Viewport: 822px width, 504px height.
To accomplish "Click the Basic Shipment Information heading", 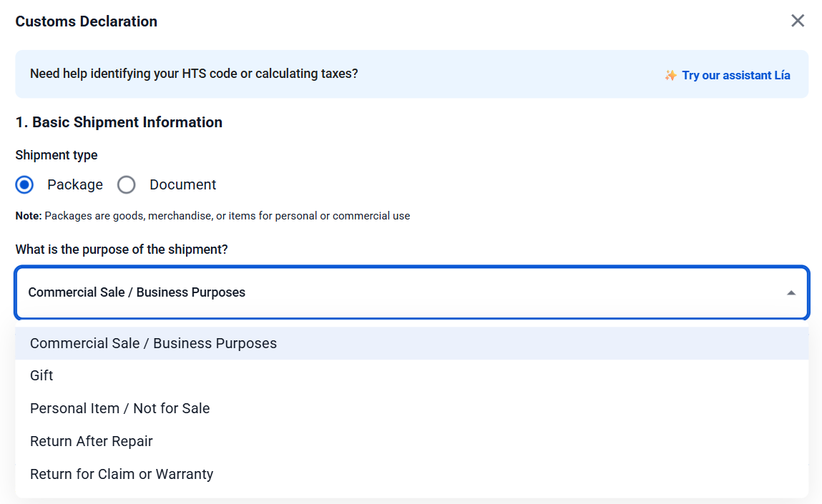I will [x=119, y=122].
